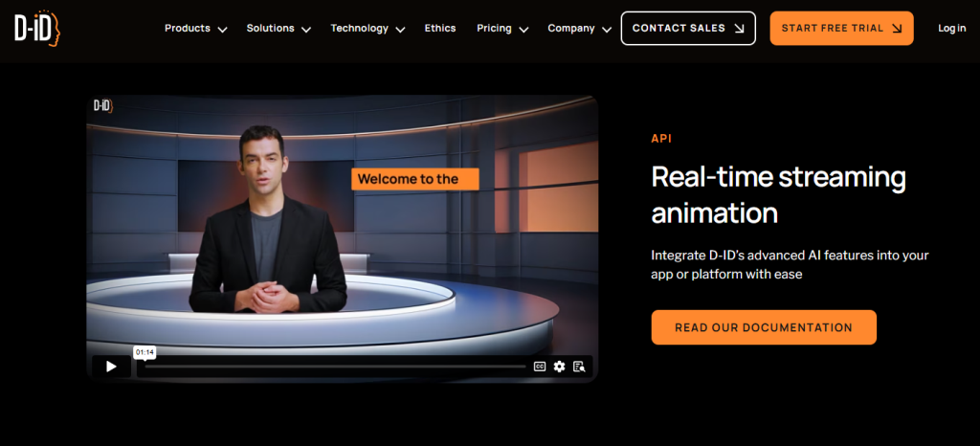Open the video player settings gear
The image size is (980, 446).
click(559, 367)
